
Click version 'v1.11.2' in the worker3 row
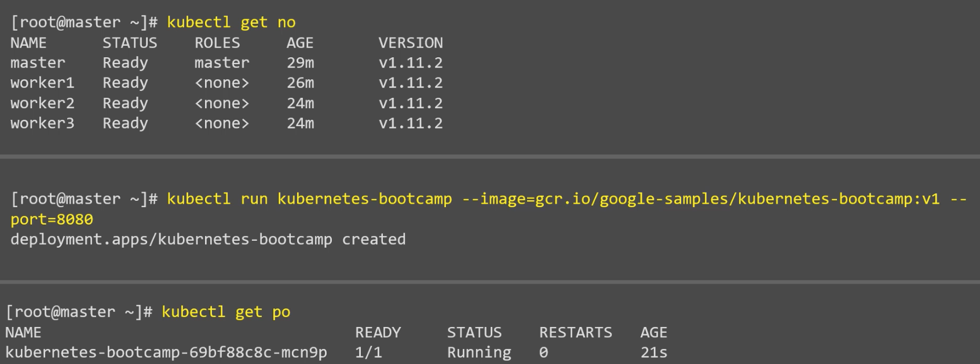(411, 123)
